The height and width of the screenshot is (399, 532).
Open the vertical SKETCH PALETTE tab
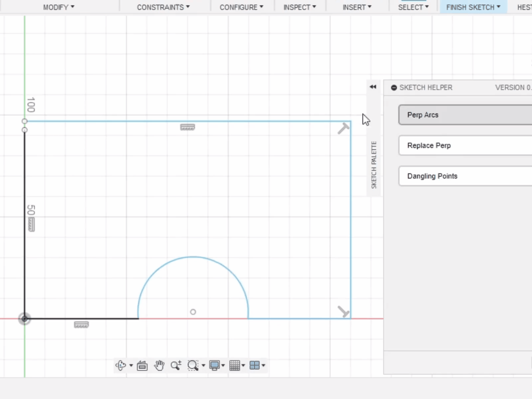[374, 165]
